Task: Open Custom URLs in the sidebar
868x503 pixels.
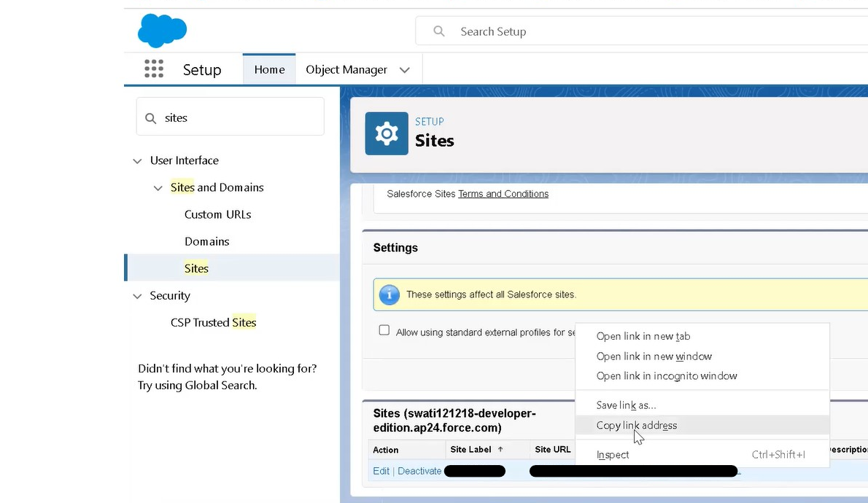Action: pos(217,214)
